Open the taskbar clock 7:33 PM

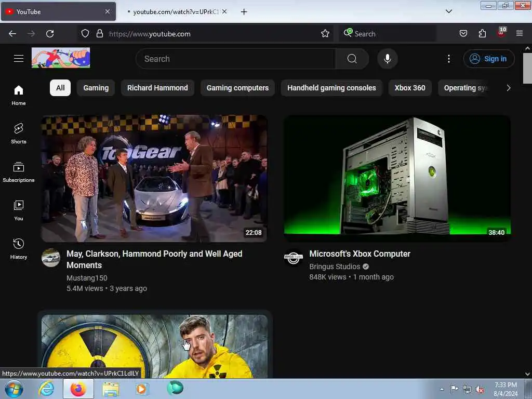(506, 389)
